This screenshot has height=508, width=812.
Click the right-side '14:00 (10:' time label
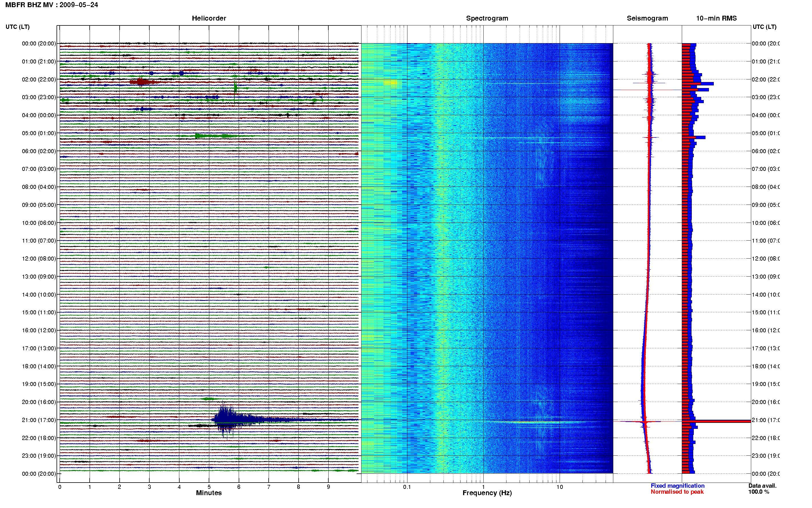[766, 295]
